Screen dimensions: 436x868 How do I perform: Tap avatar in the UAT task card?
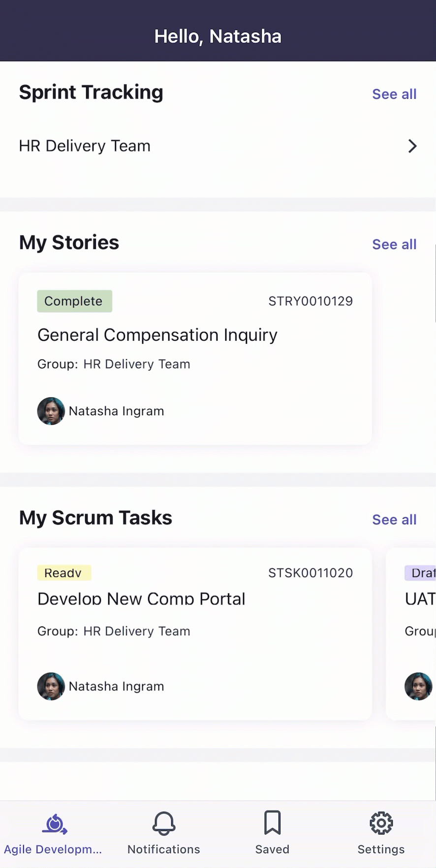pos(419,686)
